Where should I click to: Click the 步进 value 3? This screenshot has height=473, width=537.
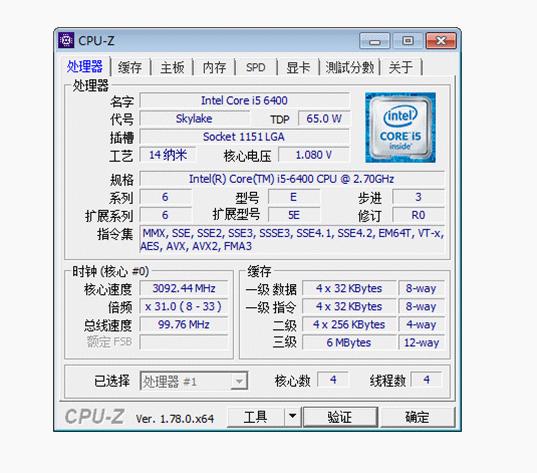tap(418, 197)
